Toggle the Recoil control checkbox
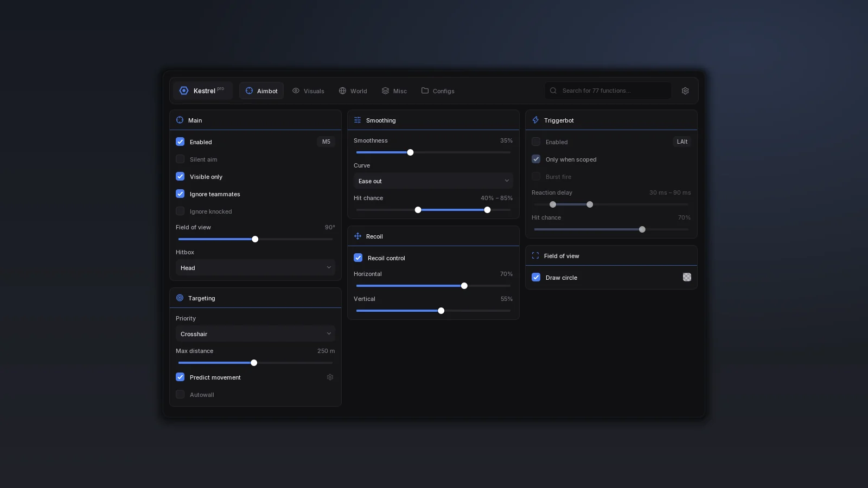The width and height of the screenshot is (868, 488). 358,258
